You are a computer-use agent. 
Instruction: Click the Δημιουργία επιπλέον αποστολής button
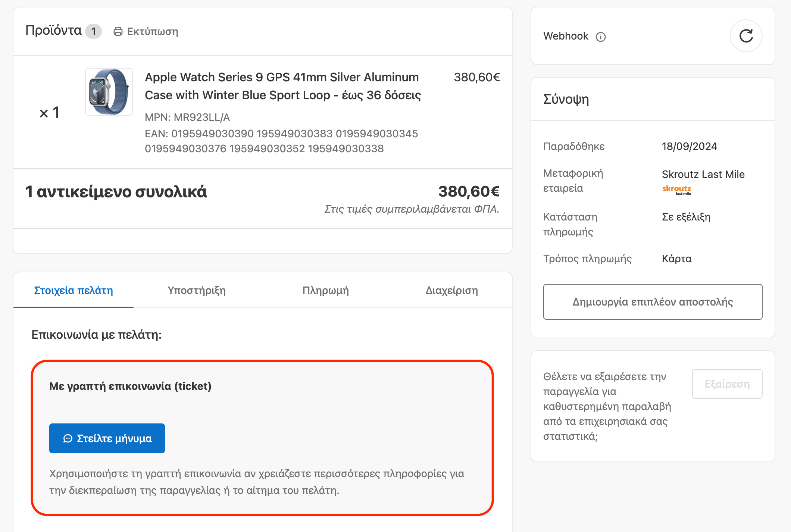click(x=653, y=302)
